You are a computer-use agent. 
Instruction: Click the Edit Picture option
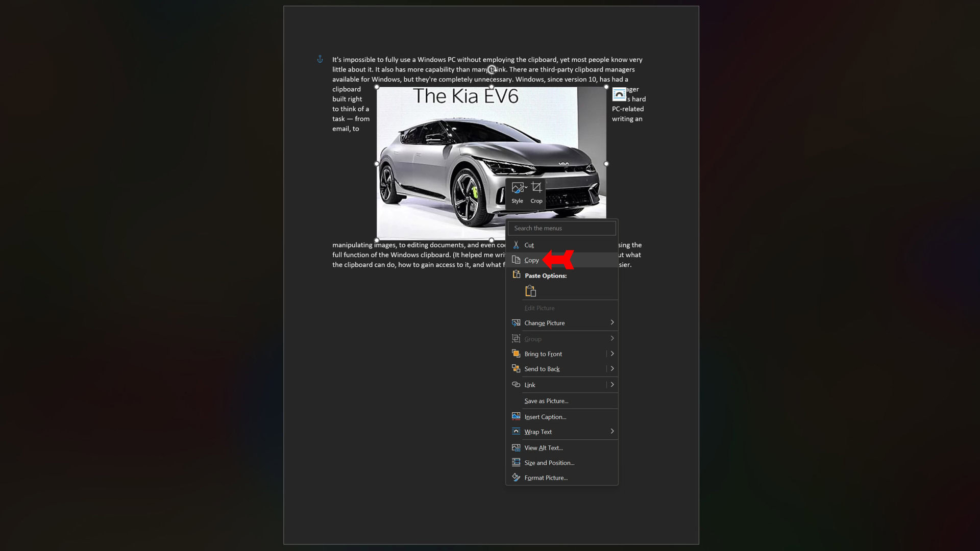coord(539,308)
